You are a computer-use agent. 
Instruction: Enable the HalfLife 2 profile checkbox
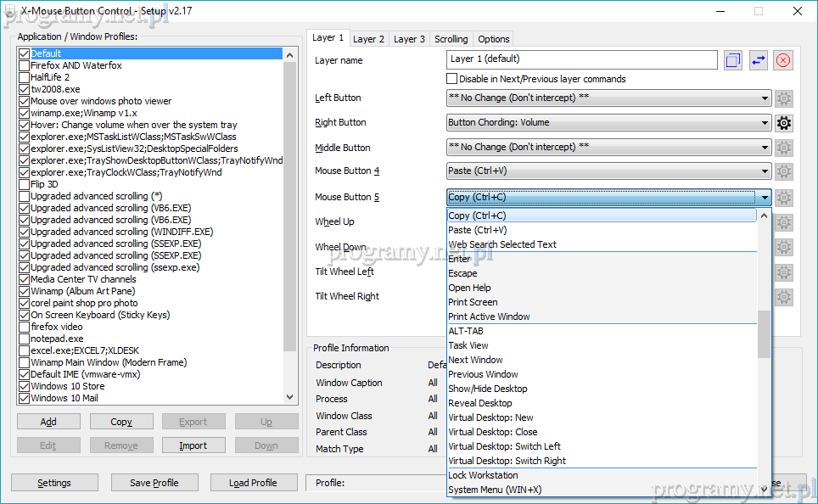point(24,77)
